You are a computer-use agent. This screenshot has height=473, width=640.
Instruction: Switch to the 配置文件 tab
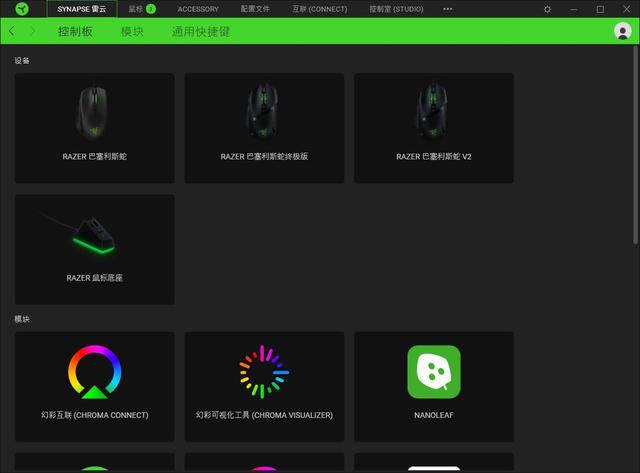[x=255, y=9]
